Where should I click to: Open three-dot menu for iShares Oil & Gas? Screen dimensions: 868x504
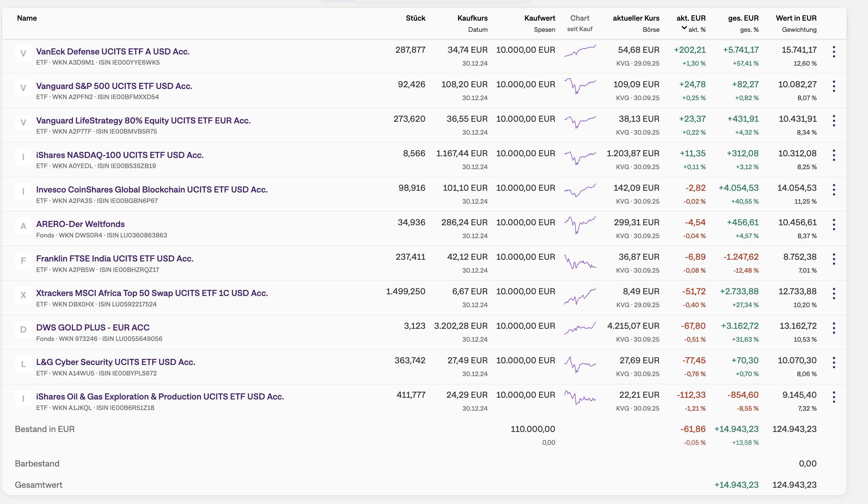(834, 397)
